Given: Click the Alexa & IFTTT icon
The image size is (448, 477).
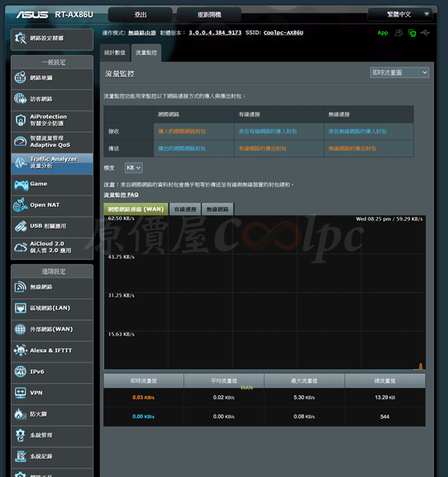Looking at the screenshot, I should pyautogui.click(x=20, y=350).
